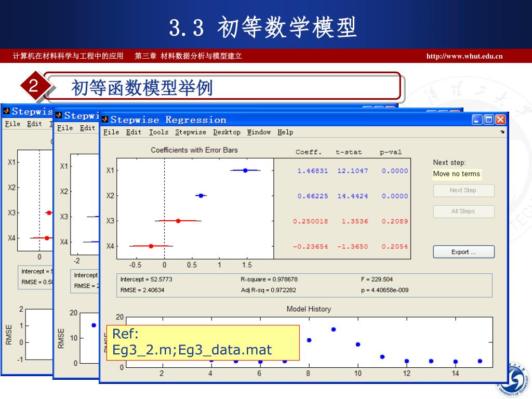Open the Stepwise menu
The width and height of the screenshot is (532, 399).
pyautogui.click(x=191, y=132)
